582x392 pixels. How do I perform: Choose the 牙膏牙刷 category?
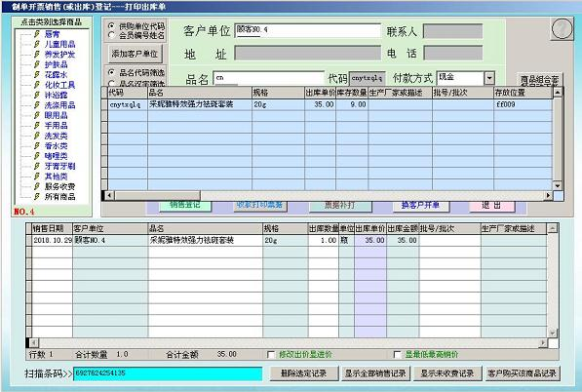(x=59, y=167)
